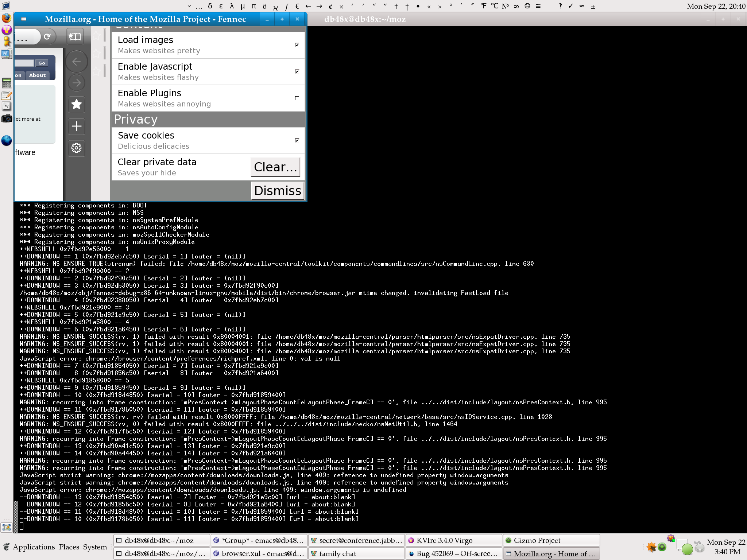
Task: Go forward with the right arrow button
Action: (76, 83)
